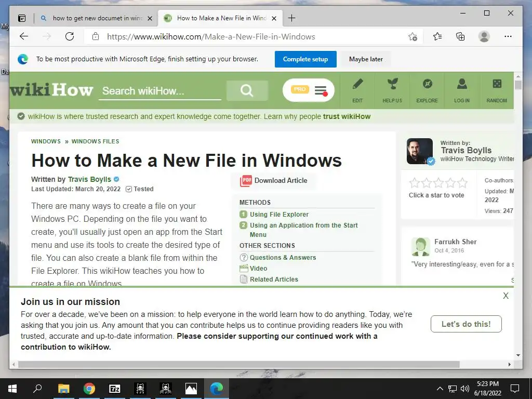The height and width of the screenshot is (399, 532).
Task: Open the volume speaker tray icon
Action: click(x=465, y=389)
